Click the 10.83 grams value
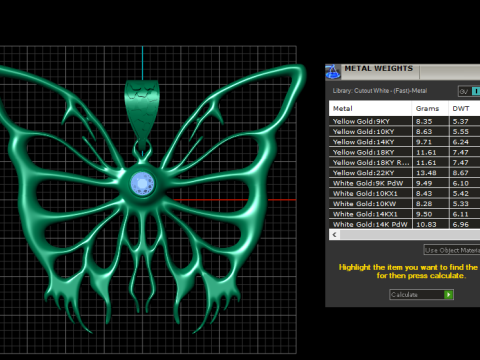This screenshot has height=360, width=480. coord(426,225)
